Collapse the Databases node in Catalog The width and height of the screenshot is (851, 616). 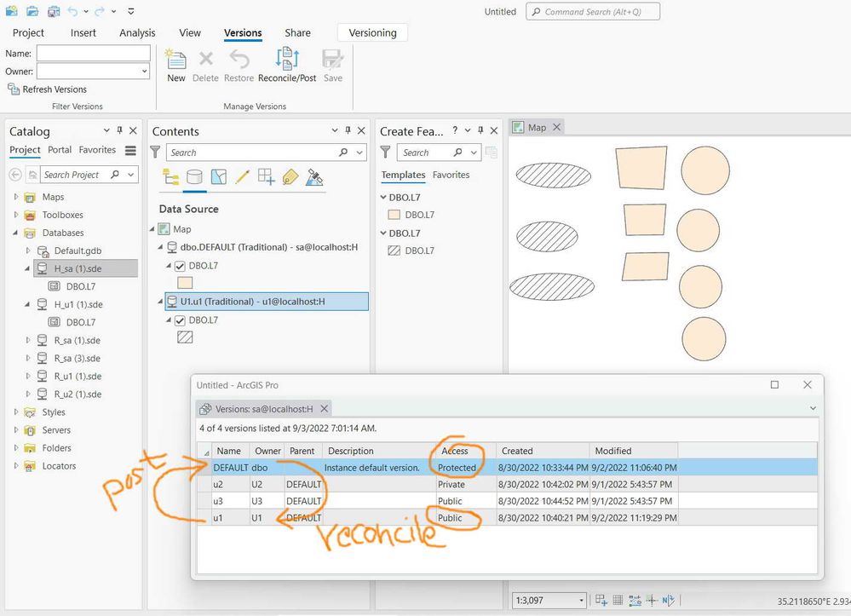pos(15,233)
